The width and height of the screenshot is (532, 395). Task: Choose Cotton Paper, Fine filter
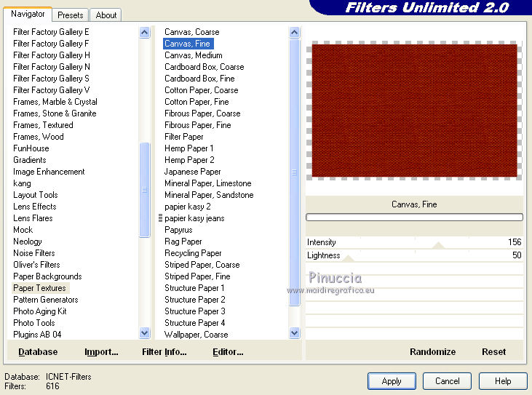pyautogui.click(x=196, y=102)
